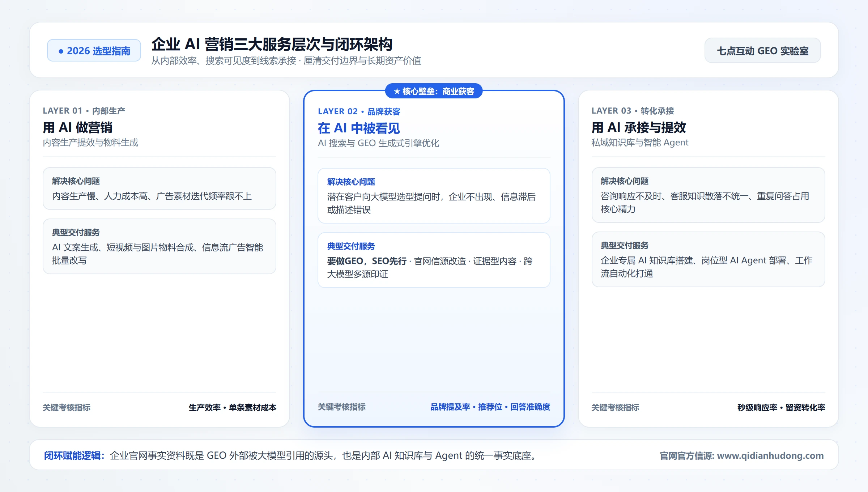The height and width of the screenshot is (492, 868).
Task: Select the heading 用 AI 做营销
Action: tap(77, 127)
